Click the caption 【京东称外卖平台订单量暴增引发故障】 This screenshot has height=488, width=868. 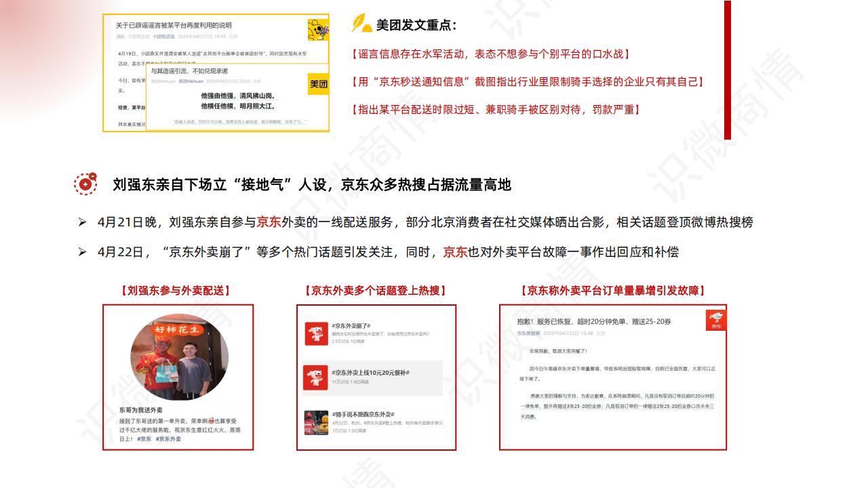[613, 291]
